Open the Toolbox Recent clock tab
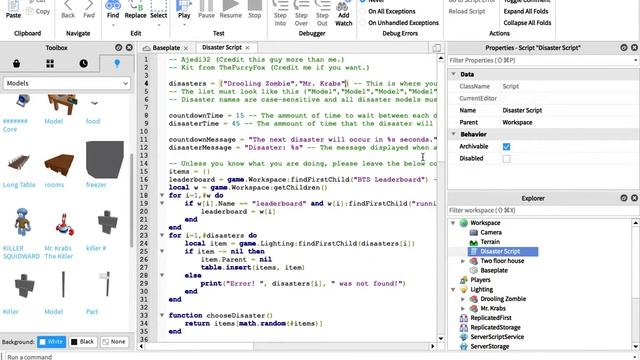Image resolution: width=640 pixels, height=360 pixels. (x=83, y=63)
